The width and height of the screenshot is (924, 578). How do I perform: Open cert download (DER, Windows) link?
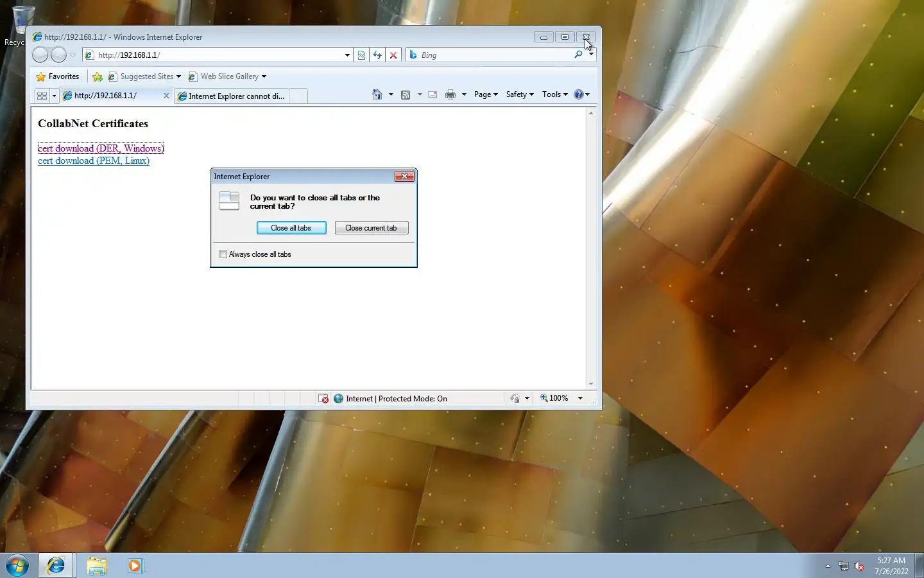[101, 148]
